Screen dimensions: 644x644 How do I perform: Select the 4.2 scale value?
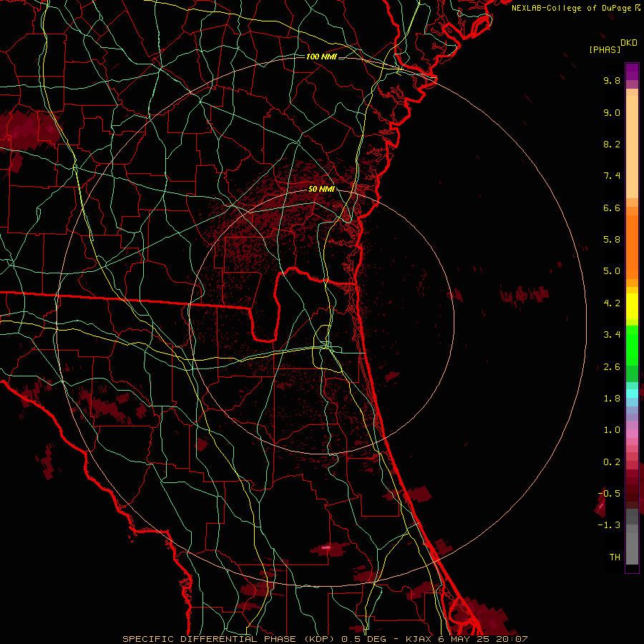click(x=612, y=303)
